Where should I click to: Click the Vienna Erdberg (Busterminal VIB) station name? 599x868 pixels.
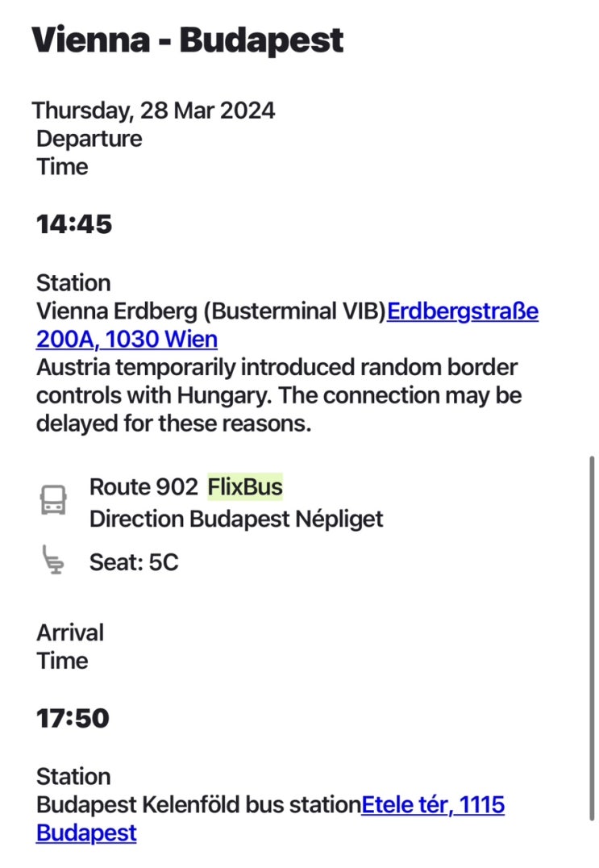[x=211, y=312]
